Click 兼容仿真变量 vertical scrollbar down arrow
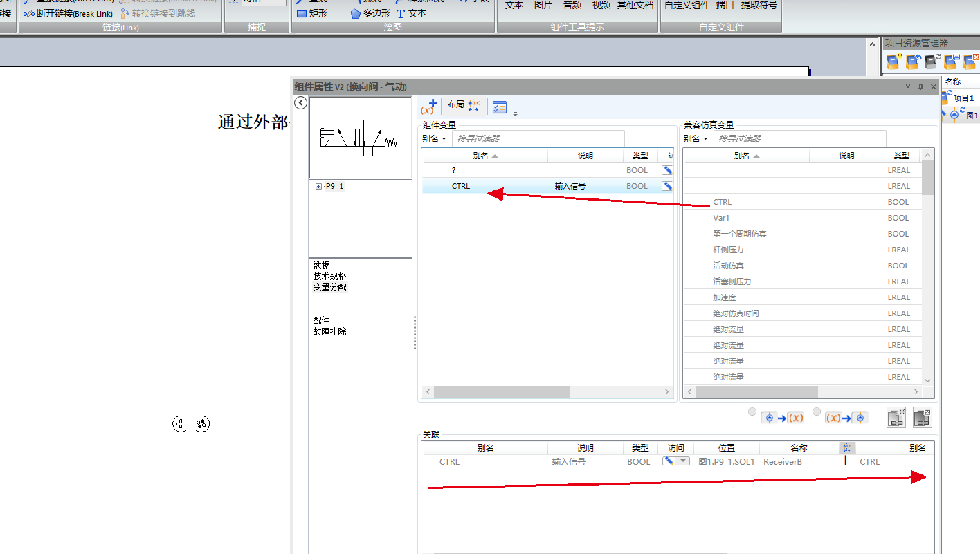This screenshot has width=980, height=554. click(x=928, y=380)
